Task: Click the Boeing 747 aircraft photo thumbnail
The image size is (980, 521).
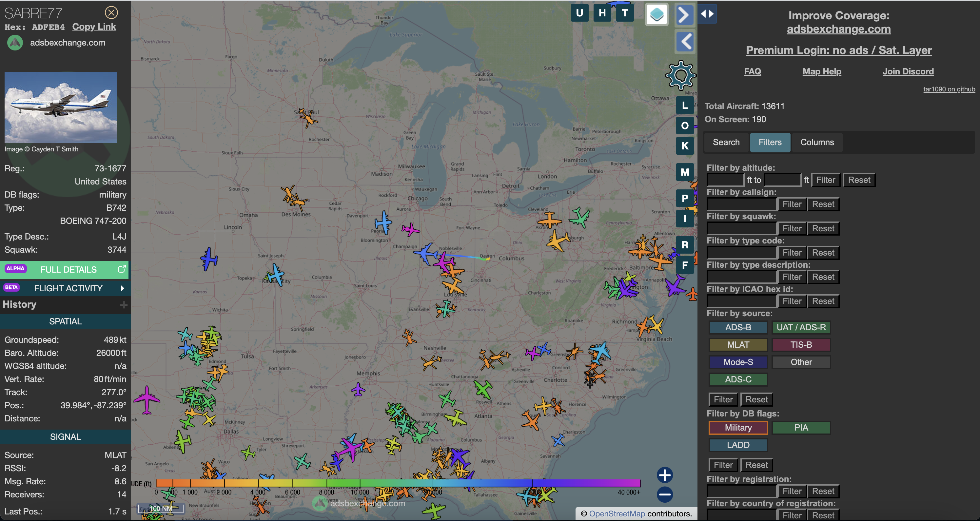Action: (x=61, y=107)
